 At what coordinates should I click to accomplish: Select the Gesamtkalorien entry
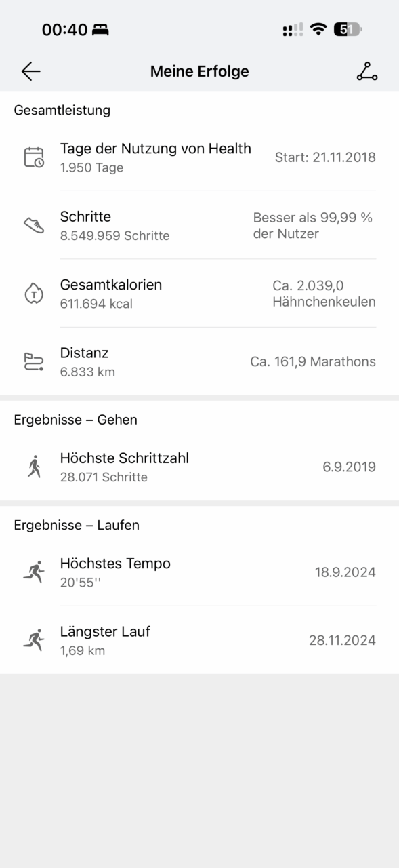[199, 293]
